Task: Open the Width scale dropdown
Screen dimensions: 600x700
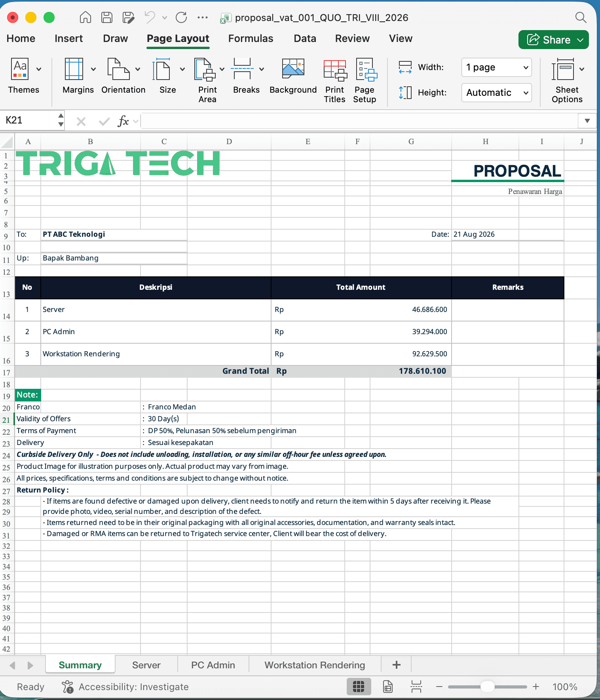Action: point(497,67)
